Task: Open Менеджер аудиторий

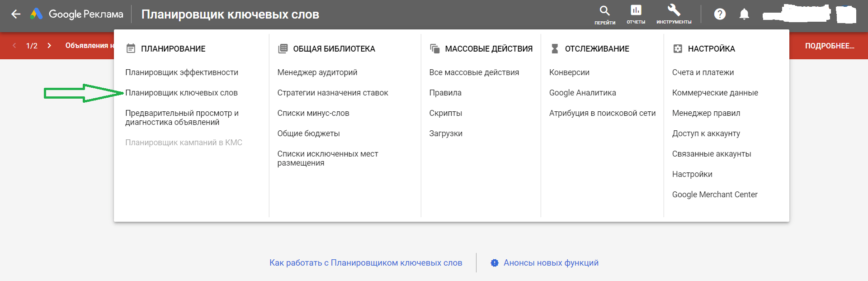Action: (317, 72)
